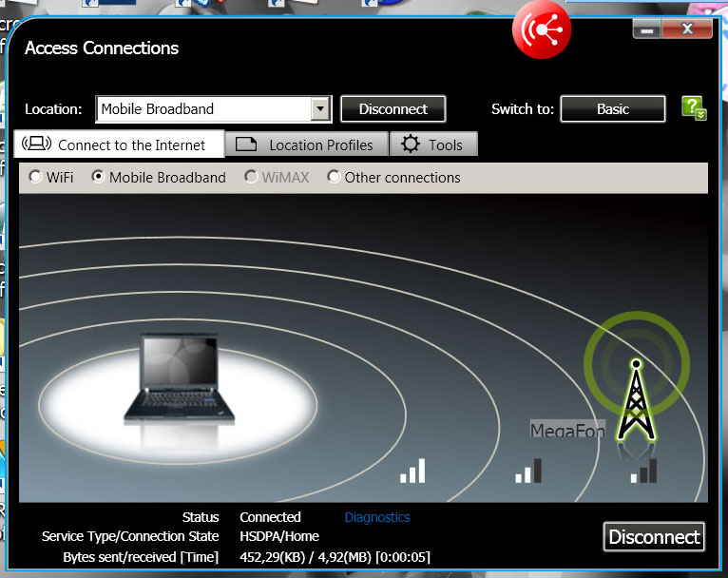
Task: Open the Connect to the Internet tab
Action: pyautogui.click(x=121, y=144)
